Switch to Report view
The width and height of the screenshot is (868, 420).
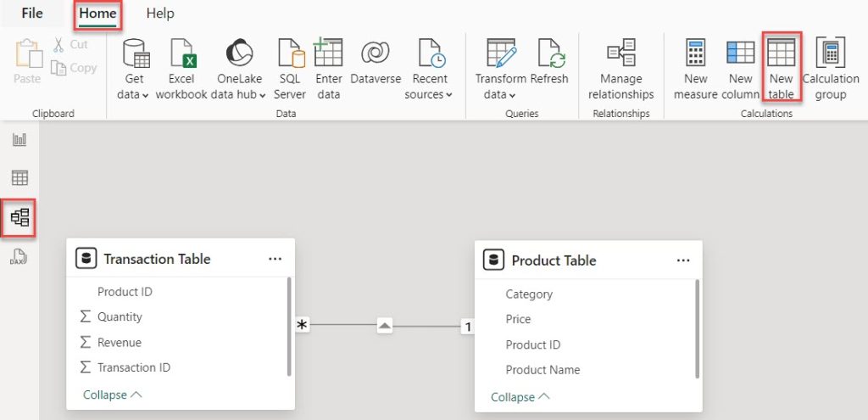[19, 140]
